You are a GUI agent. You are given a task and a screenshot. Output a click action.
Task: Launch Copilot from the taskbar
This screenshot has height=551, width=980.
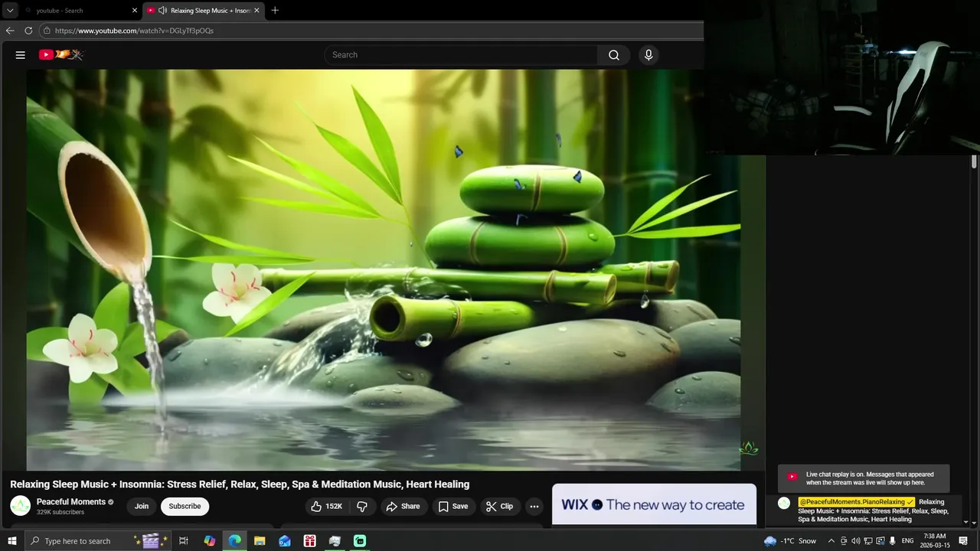(210, 541)
